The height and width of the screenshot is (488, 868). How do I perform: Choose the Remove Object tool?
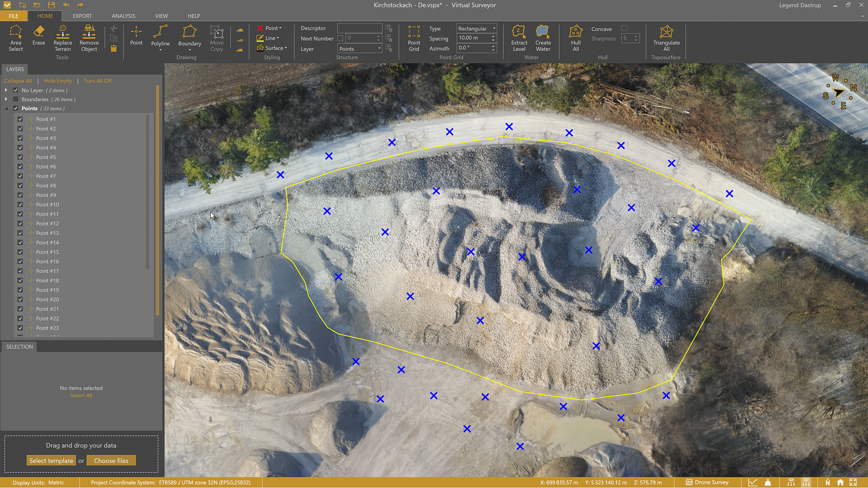coord(89,38)
